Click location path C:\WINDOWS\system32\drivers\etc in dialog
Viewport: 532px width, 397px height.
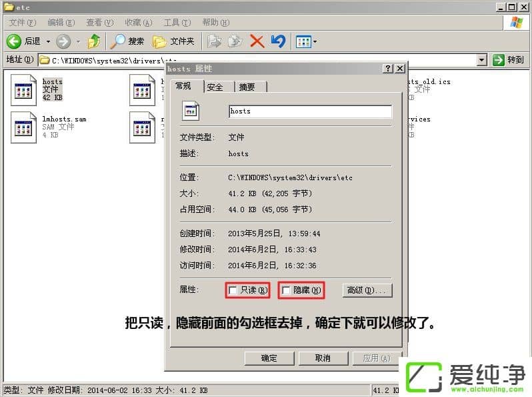(290, 177)
